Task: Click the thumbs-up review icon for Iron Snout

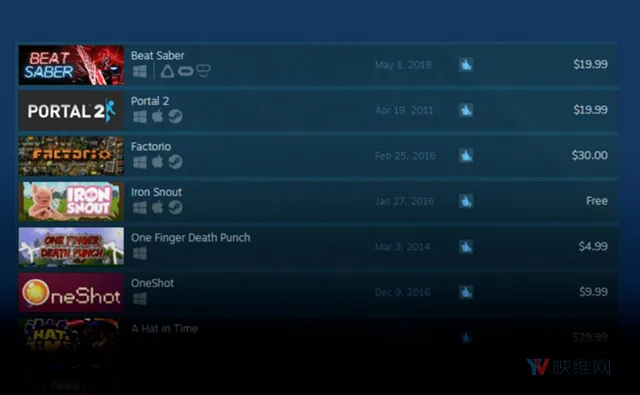Action: pyautogui.click(x=466, y=201)
